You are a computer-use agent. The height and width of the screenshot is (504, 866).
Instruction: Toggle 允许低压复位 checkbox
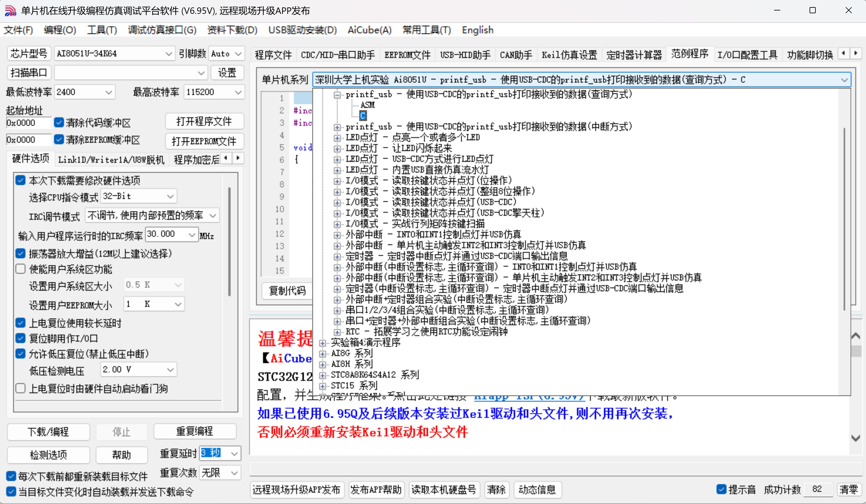click(20, 354)
